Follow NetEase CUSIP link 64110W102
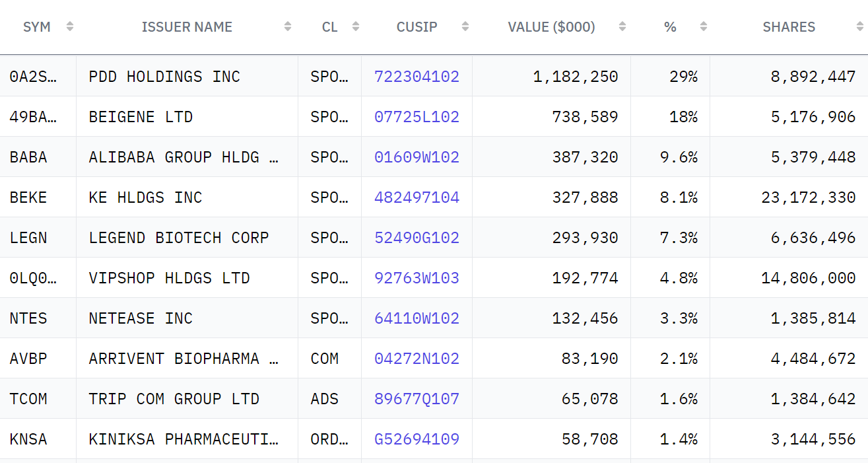Viewport: 868px width, 463px height. click(417, 318)
